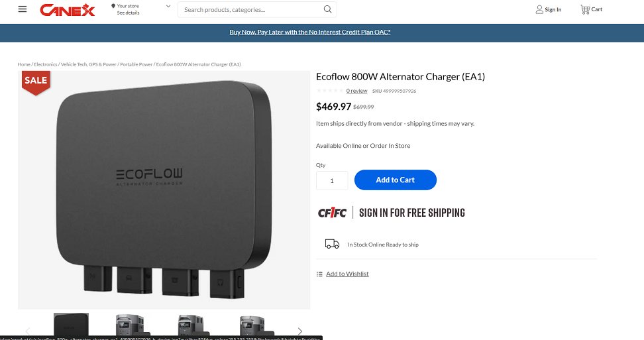
Task: Open the Sign In account icon
Action: coord(539,9)
